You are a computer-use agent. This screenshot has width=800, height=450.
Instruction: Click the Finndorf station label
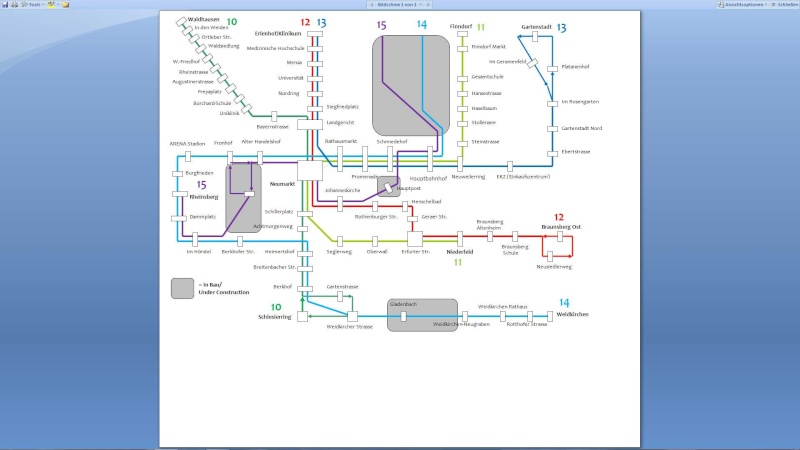pyautogui.click(x=461, y=26)
